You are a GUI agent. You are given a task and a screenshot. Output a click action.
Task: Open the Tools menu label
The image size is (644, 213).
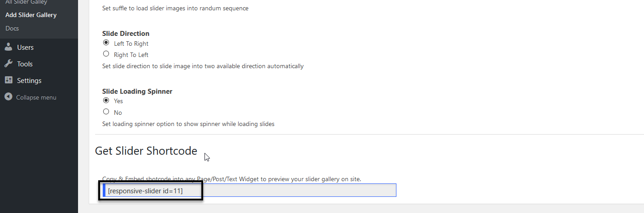[x=25, y=64]
